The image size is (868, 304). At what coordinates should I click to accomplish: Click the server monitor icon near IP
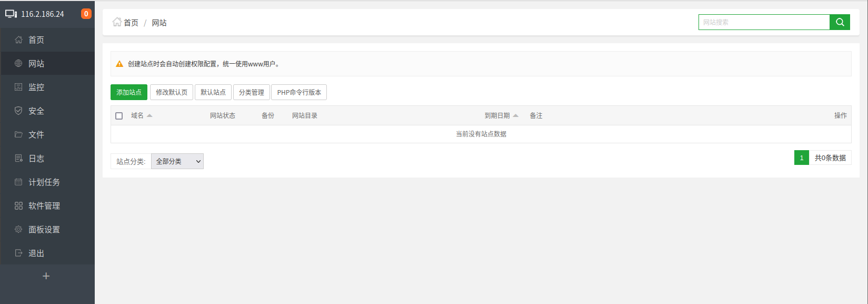[x=11, y=14]
